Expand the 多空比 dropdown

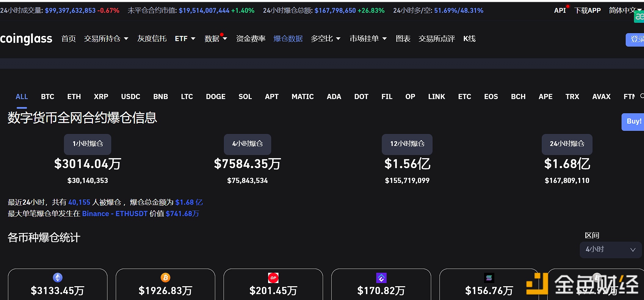[x=325, y=39]
